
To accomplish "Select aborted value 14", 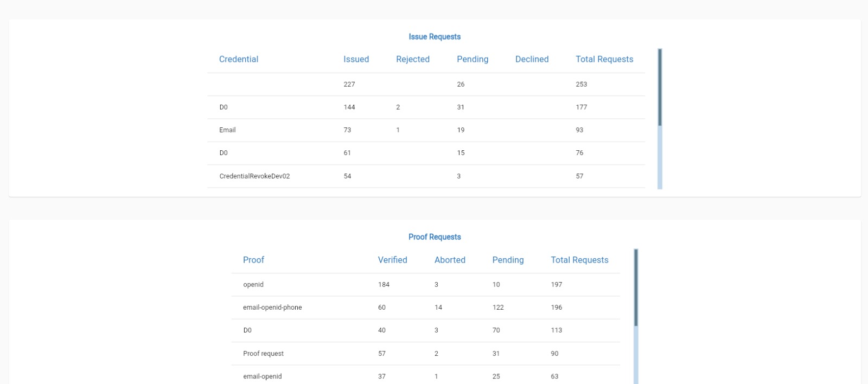I will point(438,307).
